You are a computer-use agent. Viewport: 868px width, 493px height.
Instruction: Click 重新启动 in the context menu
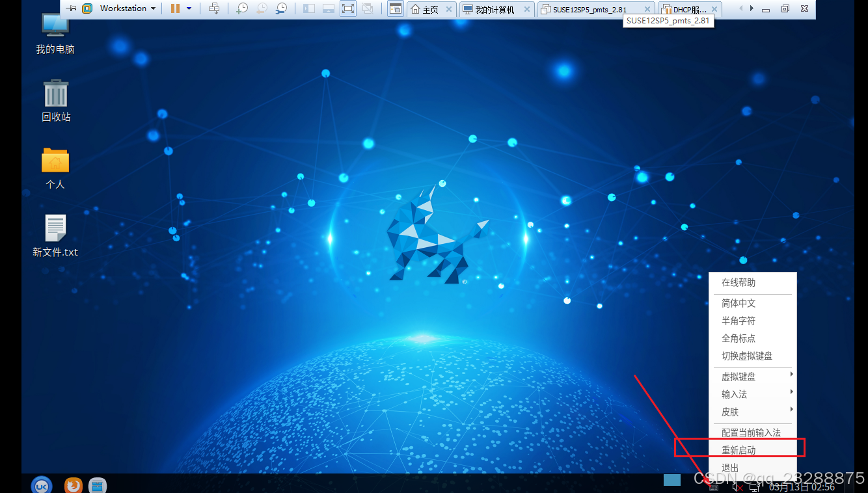click(739, 450)
